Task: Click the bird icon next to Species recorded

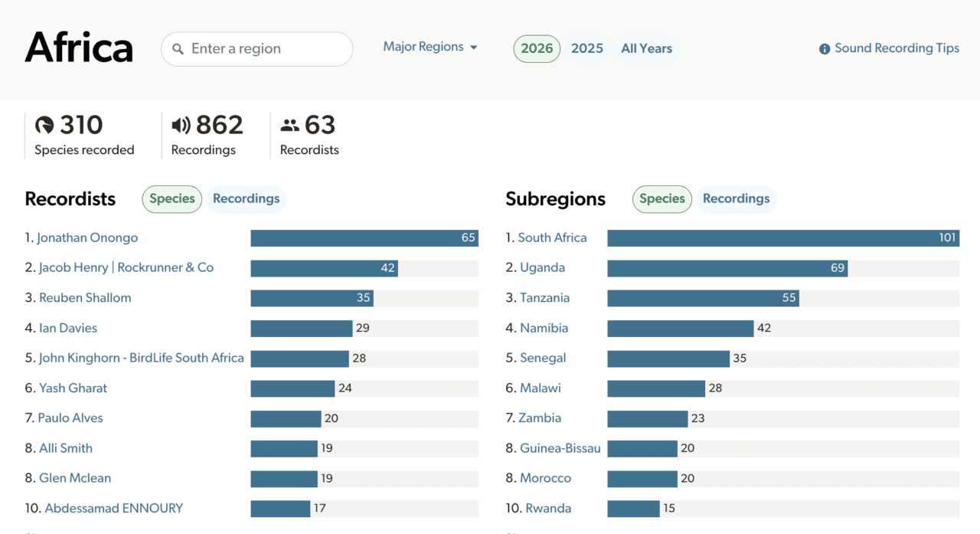Action: pos(44,125)
